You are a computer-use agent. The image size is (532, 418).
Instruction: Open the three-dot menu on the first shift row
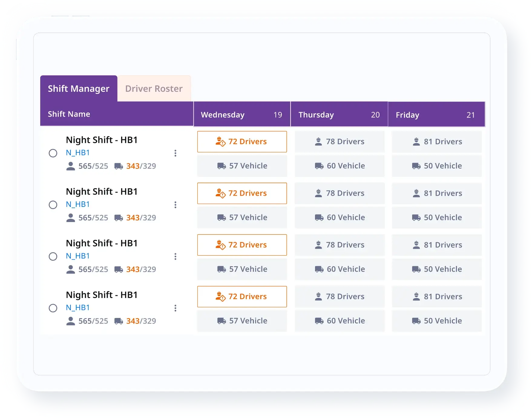pos(176,154)
